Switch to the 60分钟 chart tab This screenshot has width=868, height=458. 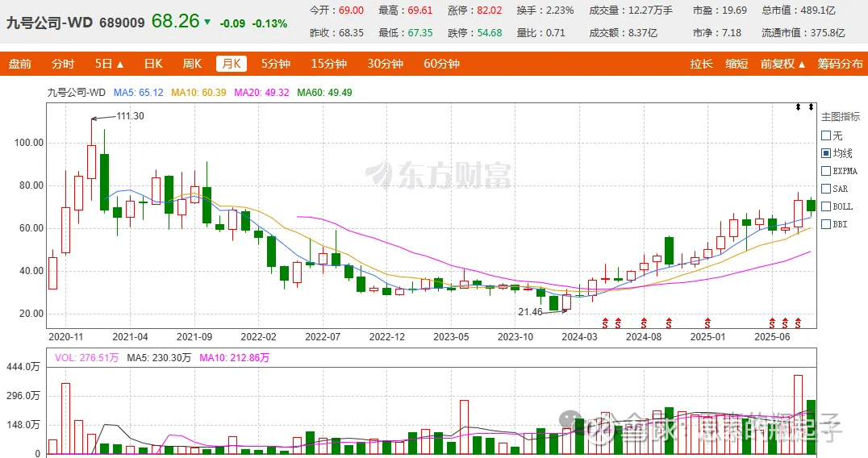pyautogui.click(x=442, y=64)
